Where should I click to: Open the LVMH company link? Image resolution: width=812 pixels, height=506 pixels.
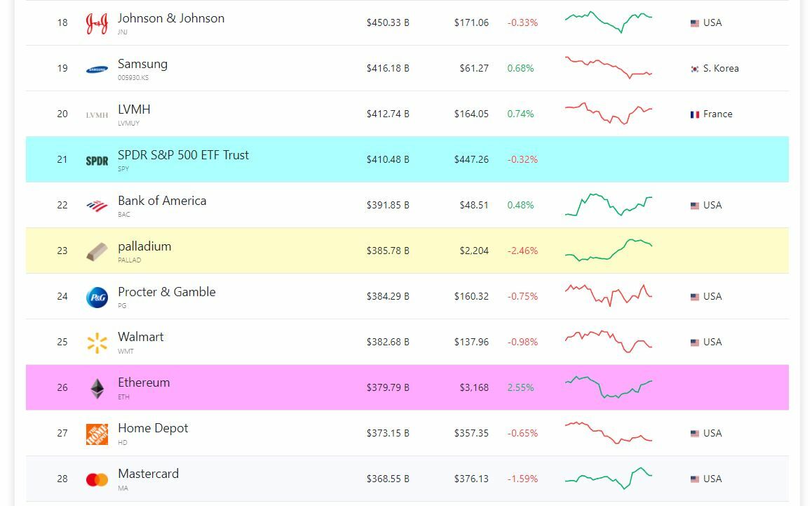coord(134,109)
